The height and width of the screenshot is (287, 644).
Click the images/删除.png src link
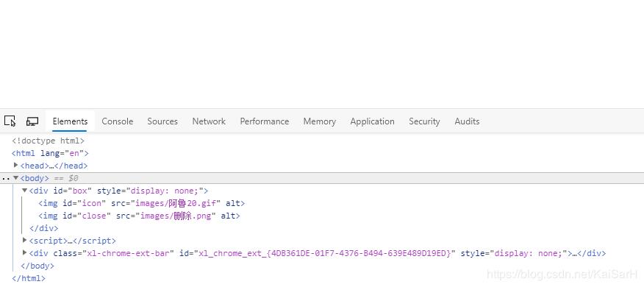pyautogui.click(x=176, y=216)
